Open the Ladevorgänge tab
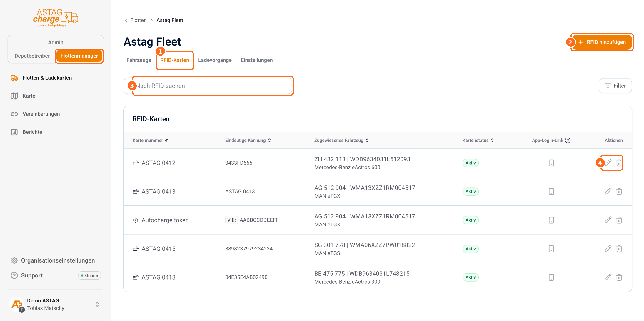This screenshot has width=644, height=321. coord(215,60)
